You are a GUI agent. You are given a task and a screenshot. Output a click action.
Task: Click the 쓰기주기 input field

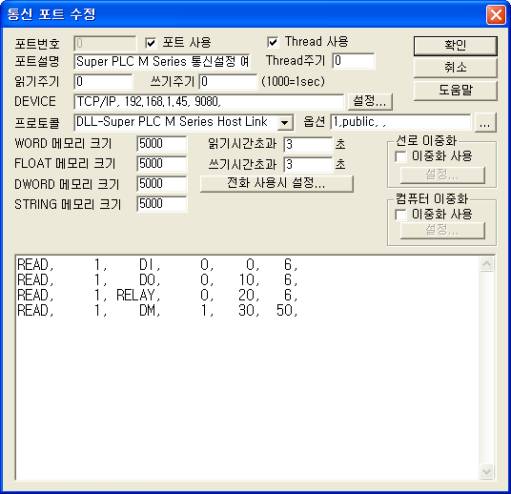pyautogui.click(x=228, y=82)
